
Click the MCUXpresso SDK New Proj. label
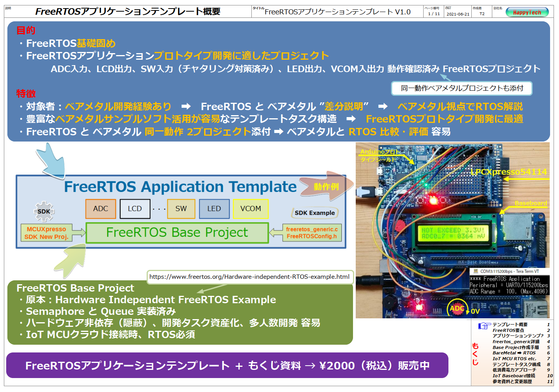(x=47, y=233)
